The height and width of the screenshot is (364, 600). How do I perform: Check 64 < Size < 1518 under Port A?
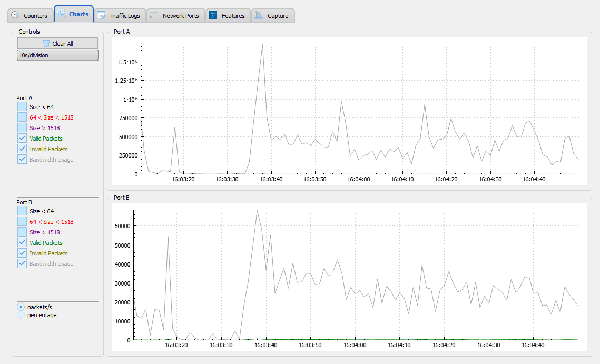pos(22,117)
